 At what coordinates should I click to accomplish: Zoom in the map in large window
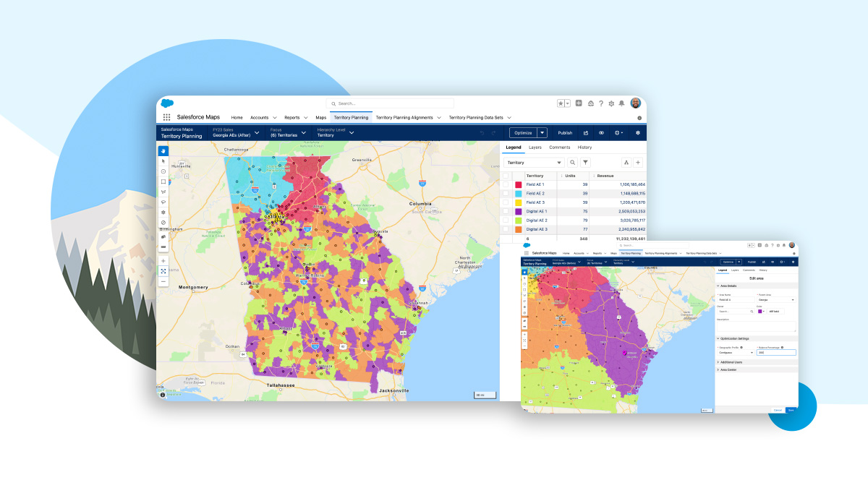click(x=163, y=260)
